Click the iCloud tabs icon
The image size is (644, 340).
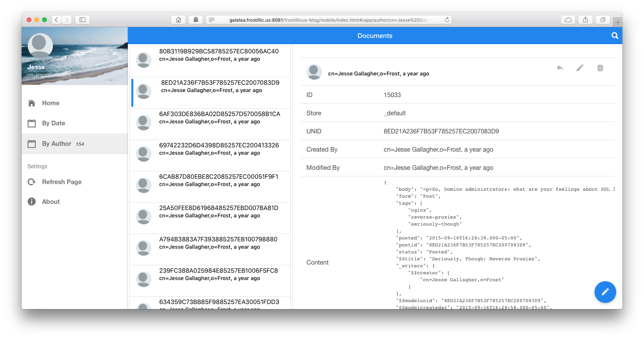pyautogui.click(x=568, y=20)
